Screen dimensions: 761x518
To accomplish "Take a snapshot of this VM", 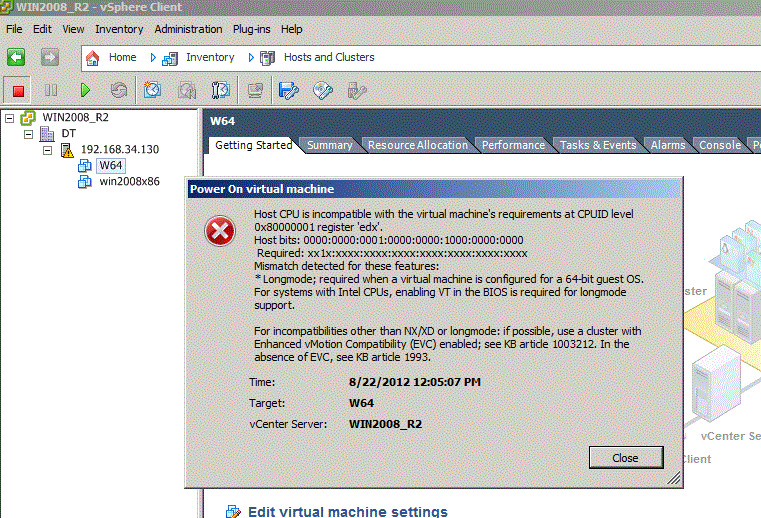I will (x=152, y=90).
